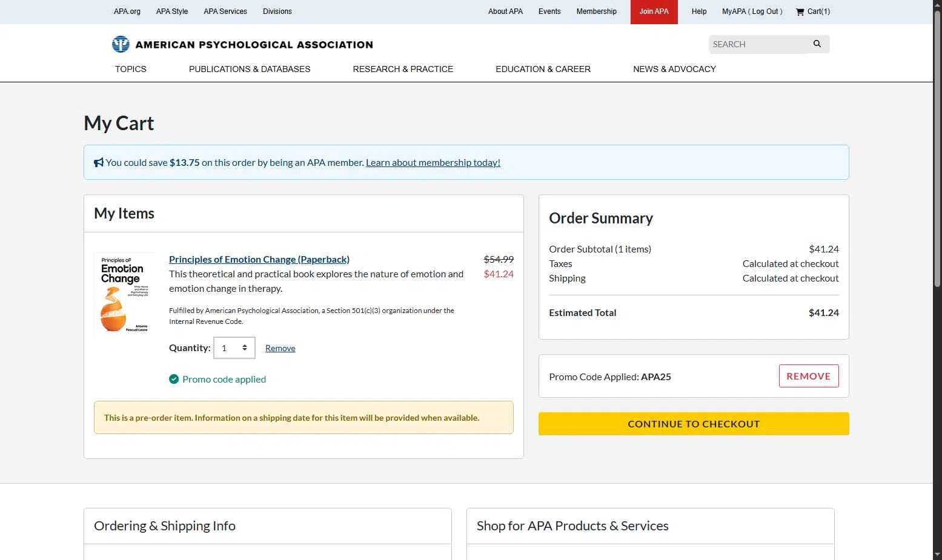
Task: Open NEWS & ADVOCACY menu
Action: coord(675,69)
